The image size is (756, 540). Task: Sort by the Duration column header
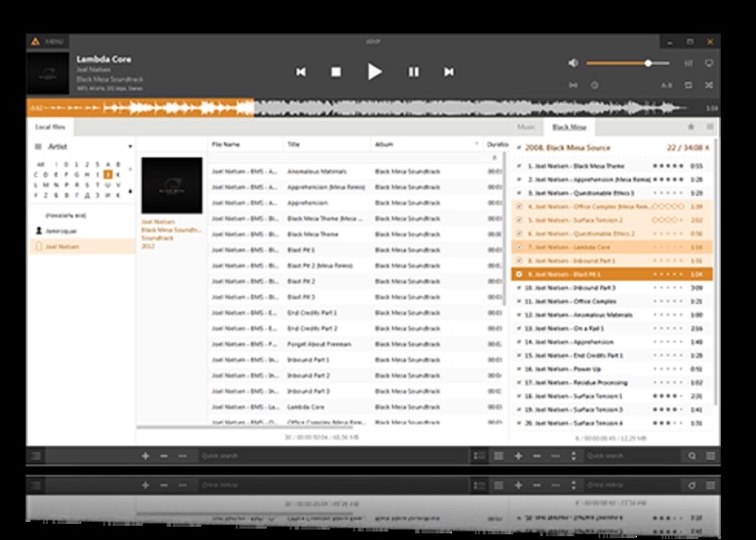[x=497, y=145]
